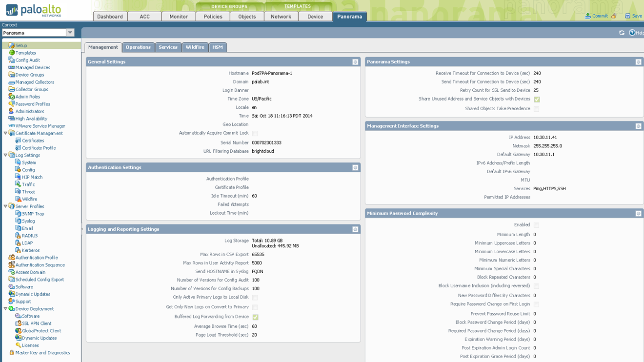
Task: Click the Config Audit icon
Action: tap(11, 60)
